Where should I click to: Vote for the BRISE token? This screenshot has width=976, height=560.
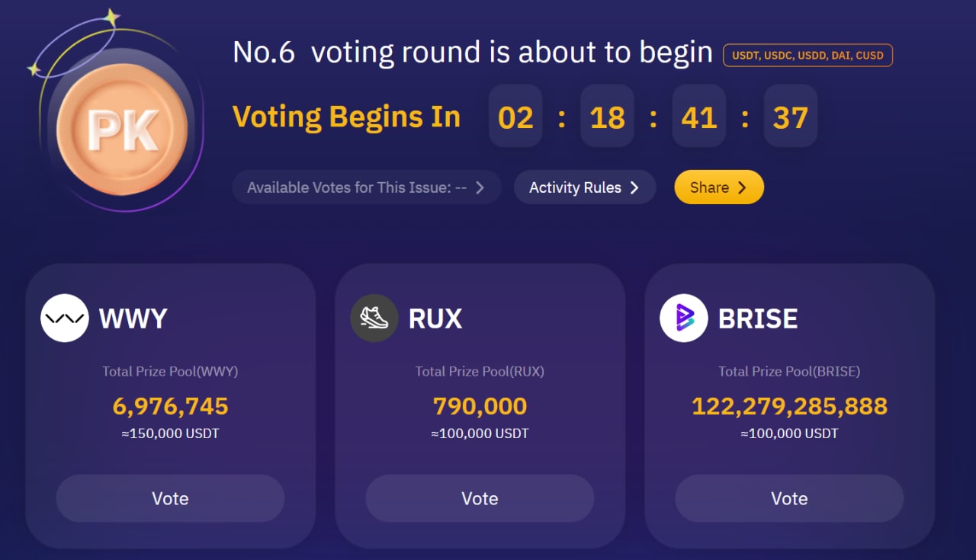point(789,498)
